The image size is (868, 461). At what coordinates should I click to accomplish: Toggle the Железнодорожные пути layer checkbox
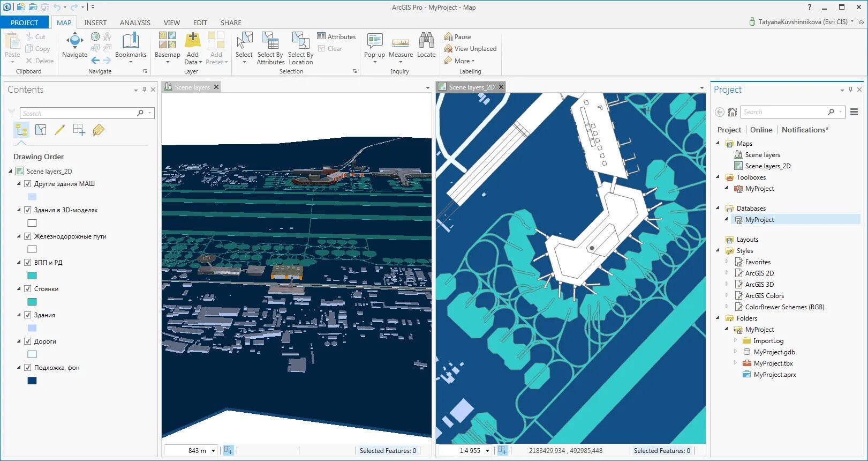(x=28, y=236)
